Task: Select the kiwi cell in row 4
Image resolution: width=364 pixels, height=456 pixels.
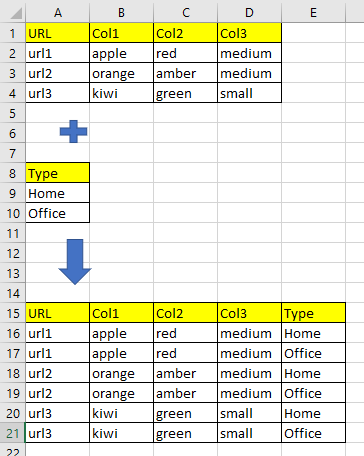Action: (x=121, y=93)
